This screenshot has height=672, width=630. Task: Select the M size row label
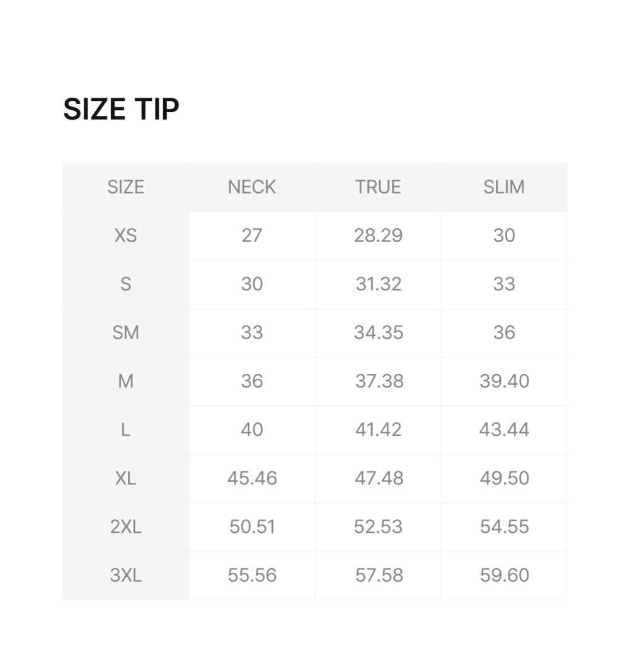pyautogui.click(x=125, y=381)
